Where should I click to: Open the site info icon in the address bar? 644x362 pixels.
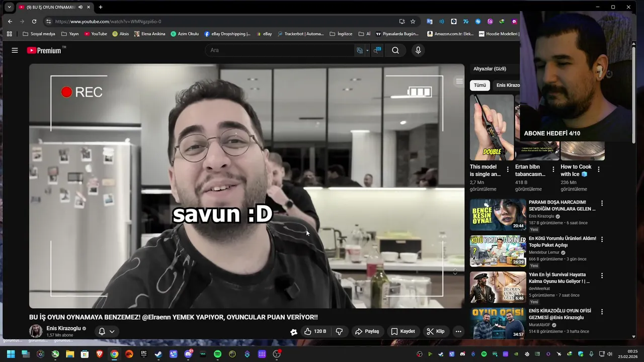[48, 21]
